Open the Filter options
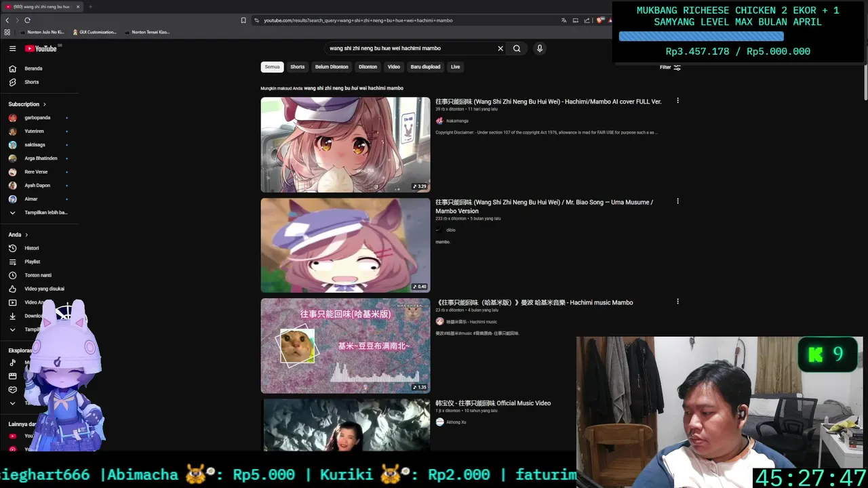 click(x=670, y=67)
